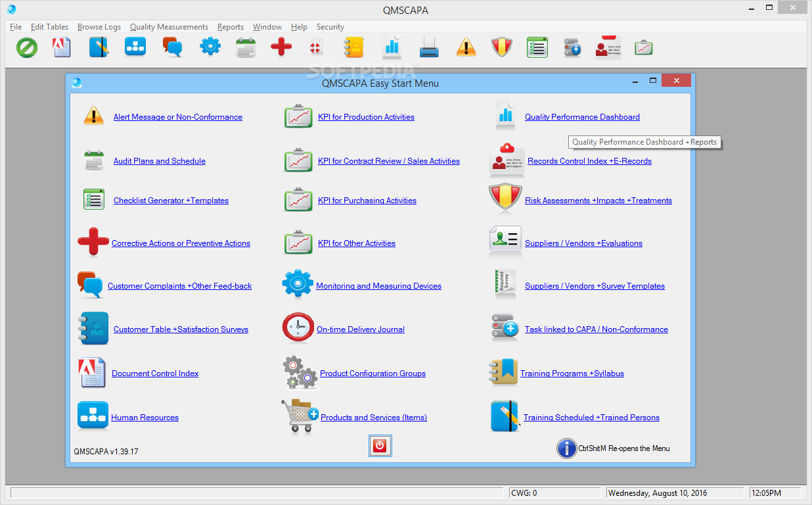Viewport: 812px width, 505px height.
Task: Click the chart icon beside KPI for Production Activities
Action: pyautogui.click(x=298, y=116)
